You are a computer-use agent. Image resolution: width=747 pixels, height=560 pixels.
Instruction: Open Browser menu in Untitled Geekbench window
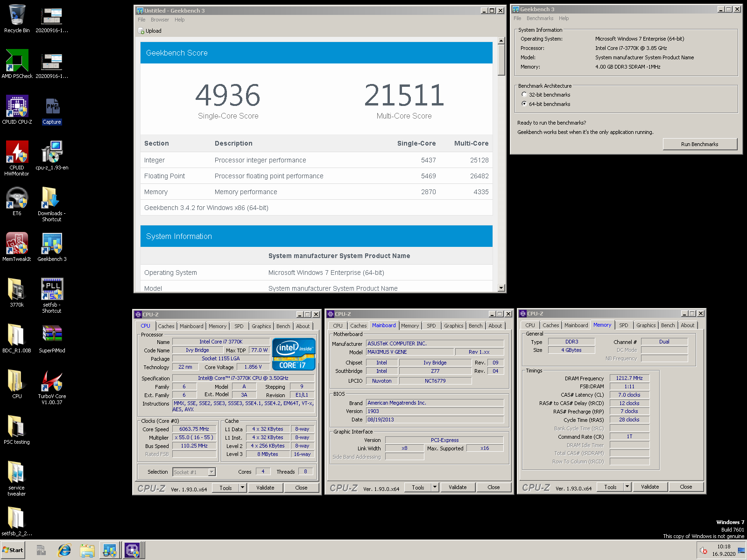[160, 20]
